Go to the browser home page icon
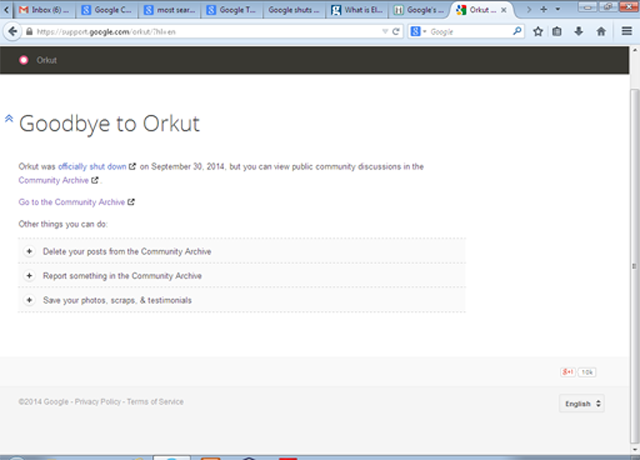 [601, 31]
